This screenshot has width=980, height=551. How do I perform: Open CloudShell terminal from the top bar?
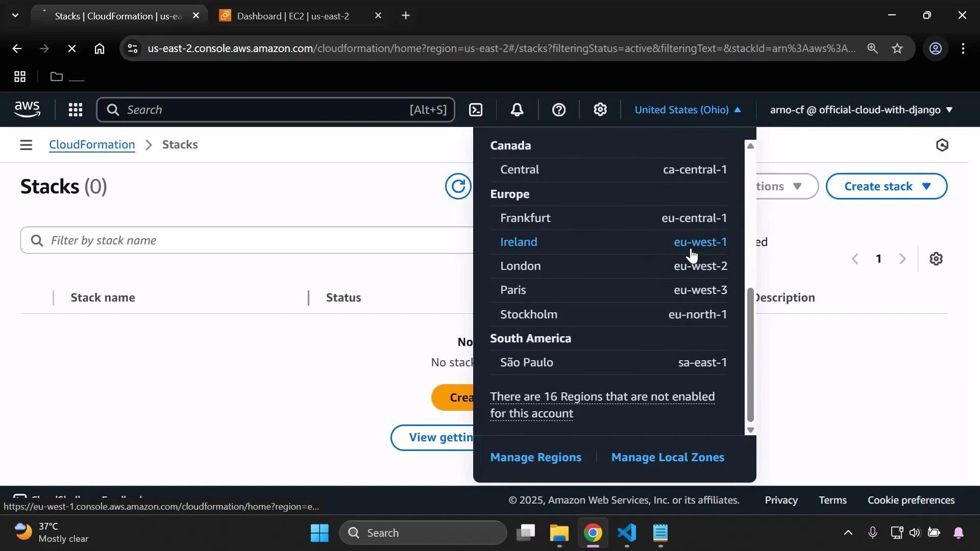[475, 109]
